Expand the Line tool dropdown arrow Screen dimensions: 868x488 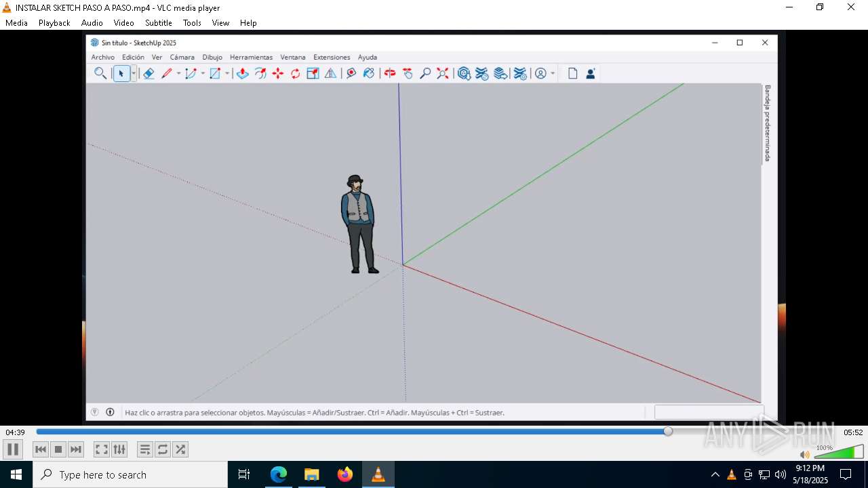178,73
